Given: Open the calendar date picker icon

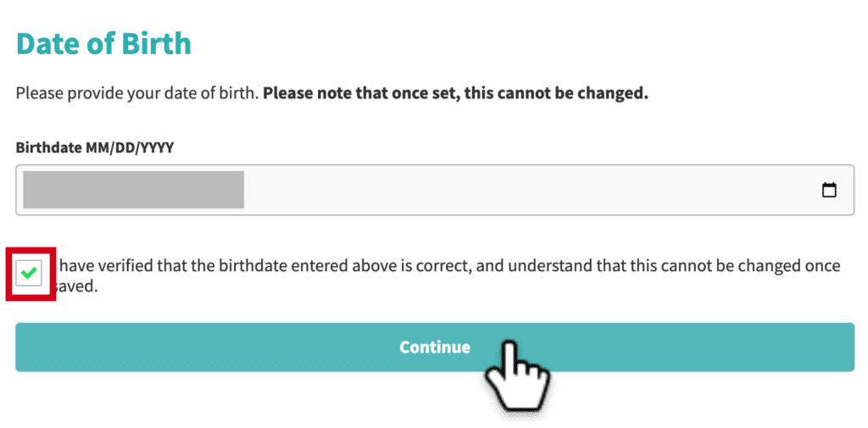Looking at the screenshot, I should [829, 190].
